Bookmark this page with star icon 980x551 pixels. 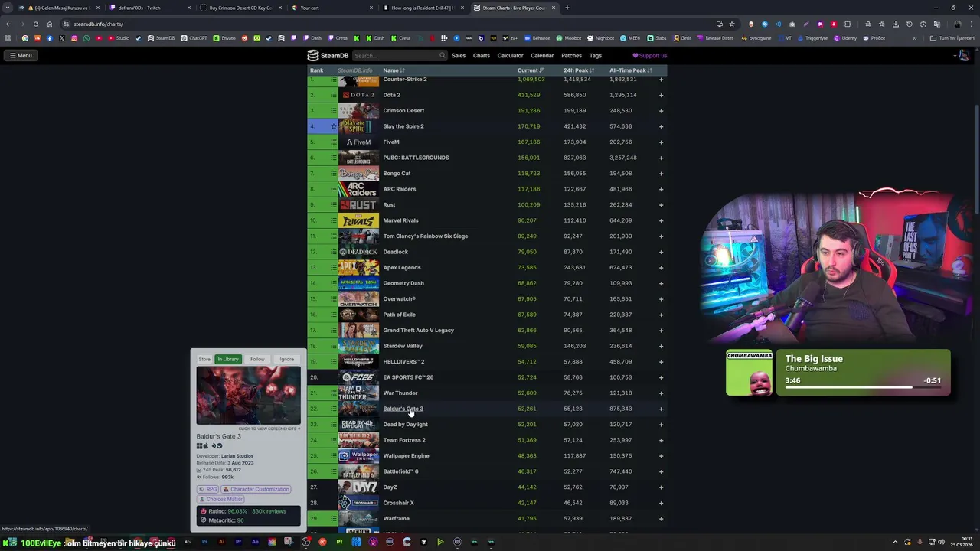coord(731,24)
